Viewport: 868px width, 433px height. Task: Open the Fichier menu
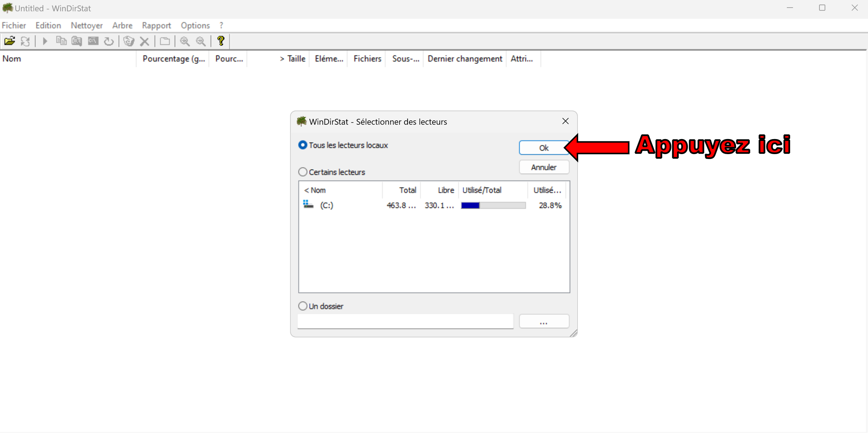pos(14,25)
